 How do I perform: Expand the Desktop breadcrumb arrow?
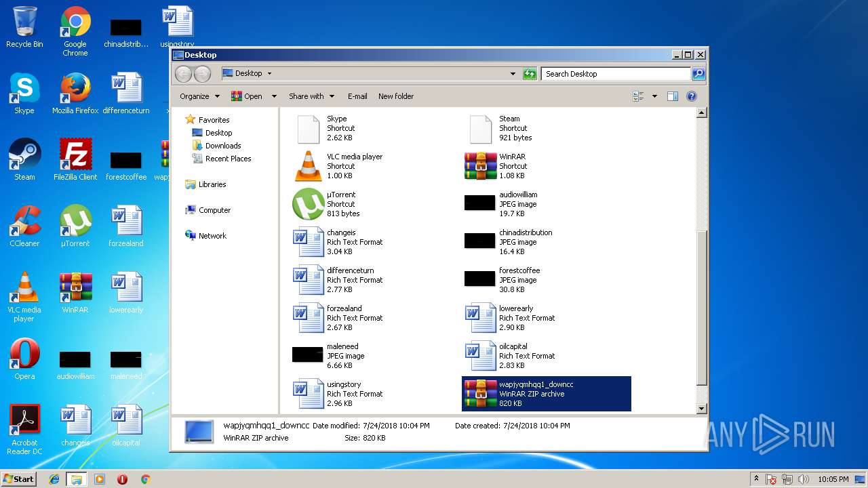[x=269, y=73]
